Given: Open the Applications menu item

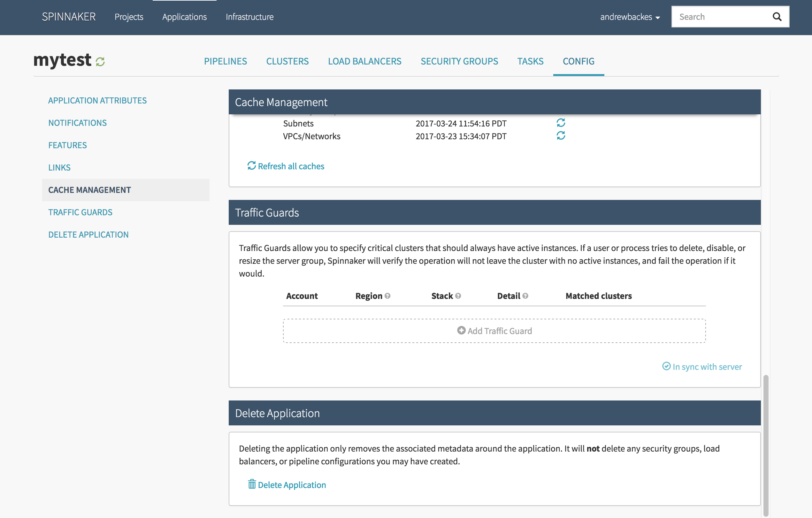Looking at the screenshot, I should (x=184, y=17).
